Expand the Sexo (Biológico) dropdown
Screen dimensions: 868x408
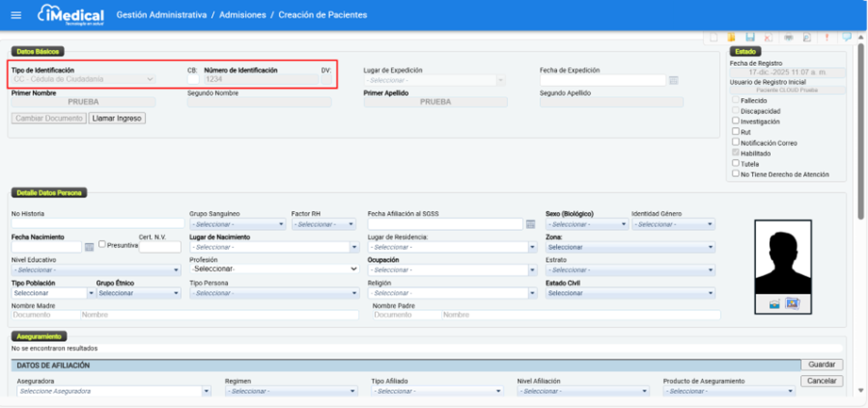(586, 224)
